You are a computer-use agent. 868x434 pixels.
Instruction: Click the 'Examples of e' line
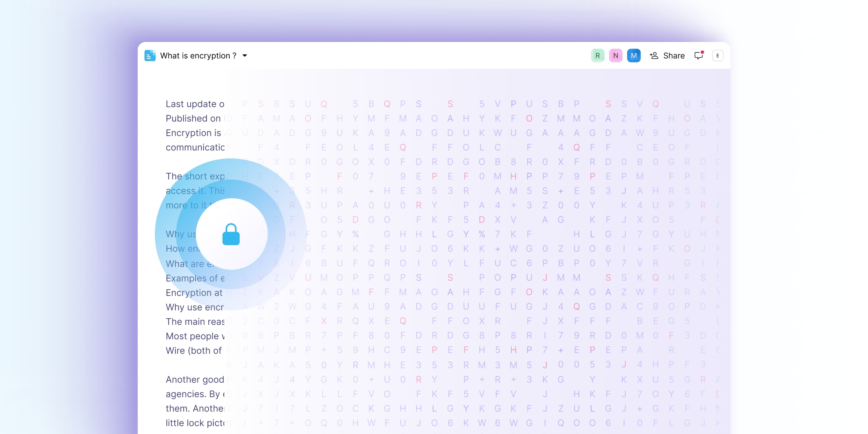[x=195, y=278]
